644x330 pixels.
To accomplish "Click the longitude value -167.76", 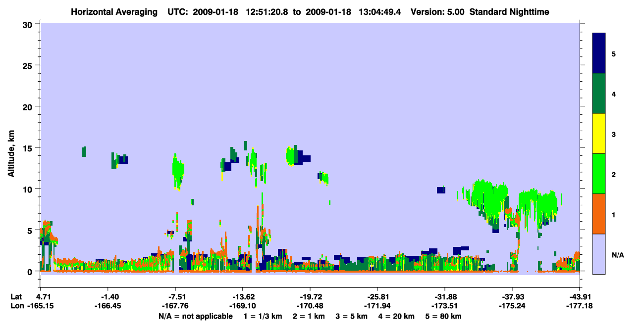I will tap(175, 306).
